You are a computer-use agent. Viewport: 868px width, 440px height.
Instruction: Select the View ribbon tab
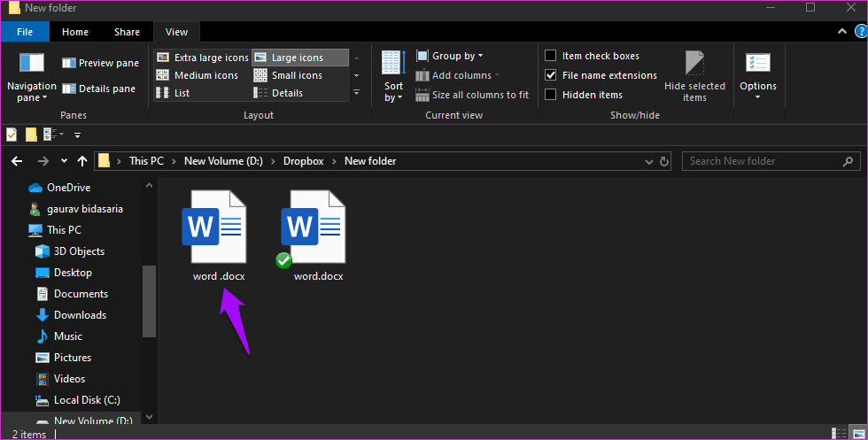pos(176,32)
